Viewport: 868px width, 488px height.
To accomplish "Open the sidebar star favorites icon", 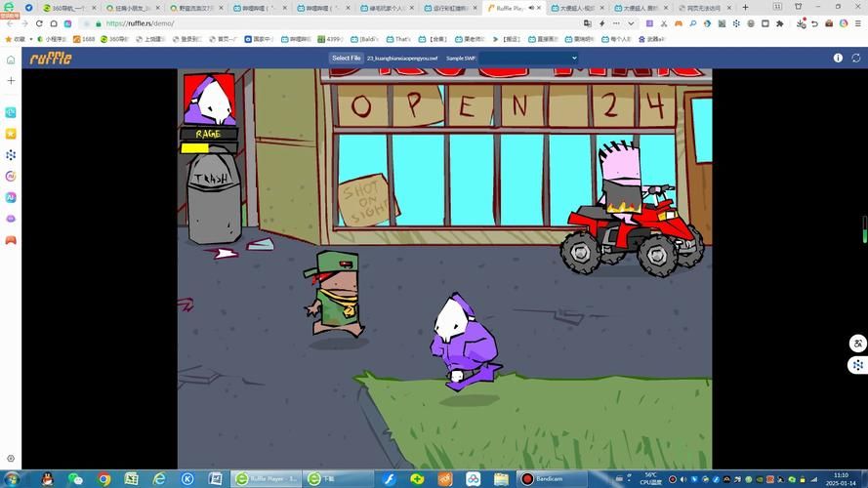I will (x=11, y=134).
